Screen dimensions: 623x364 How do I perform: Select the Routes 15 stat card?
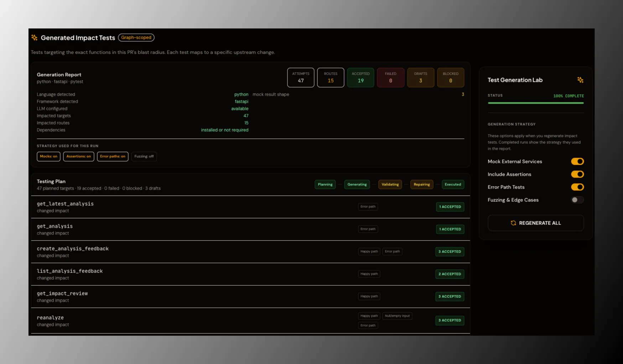tap(331, 78)
